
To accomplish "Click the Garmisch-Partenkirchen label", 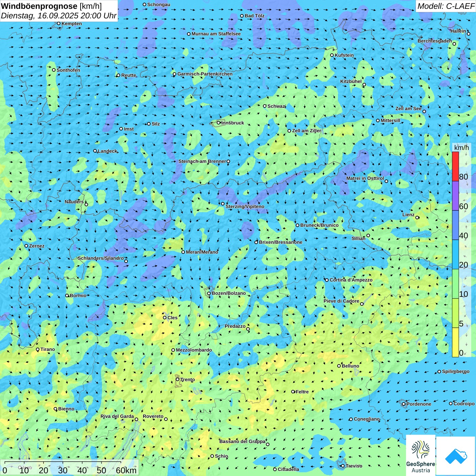I will (205, 74).
